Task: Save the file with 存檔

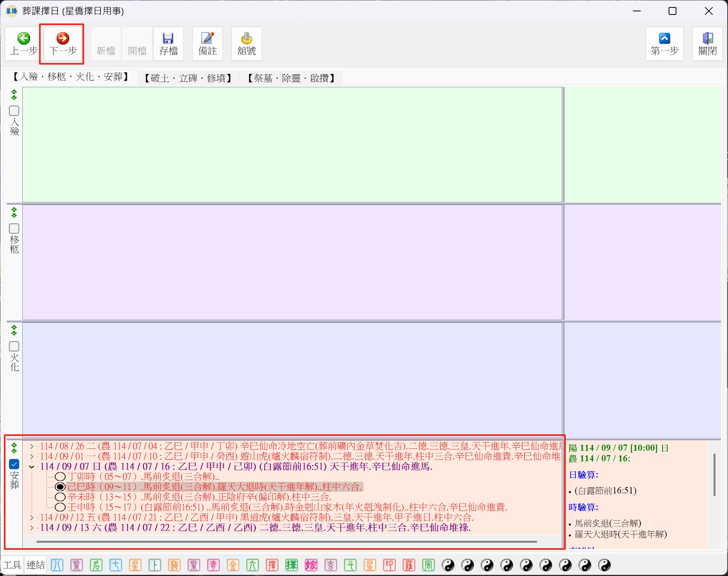Action: (168, 43)
